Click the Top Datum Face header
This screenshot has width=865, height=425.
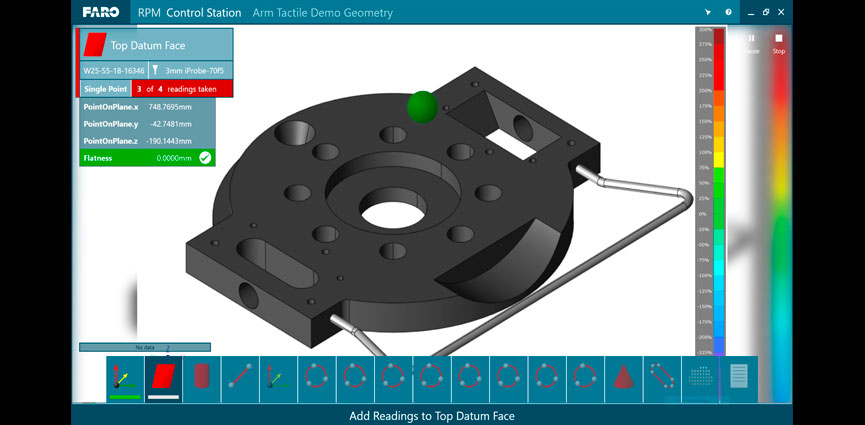[x=156, y=45]
